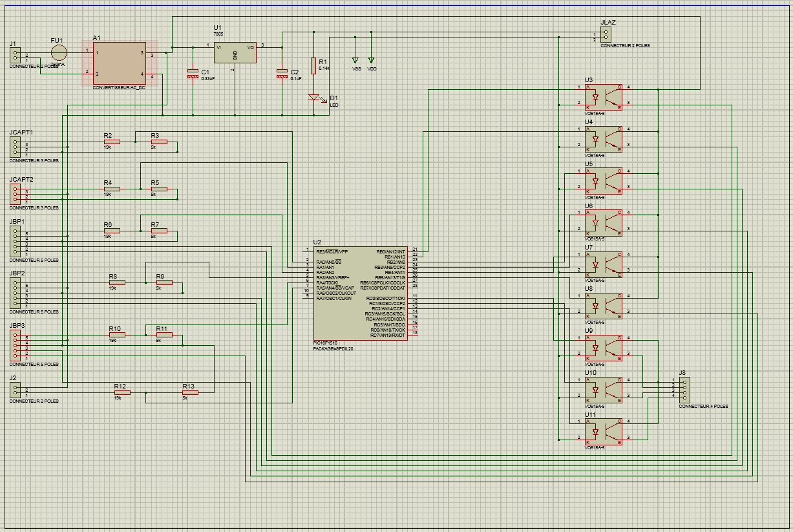Image resolution: width=793 pixels, height=532 pixels.
Task: Select the J2 2-pole connector
Action: pos(15,390)
